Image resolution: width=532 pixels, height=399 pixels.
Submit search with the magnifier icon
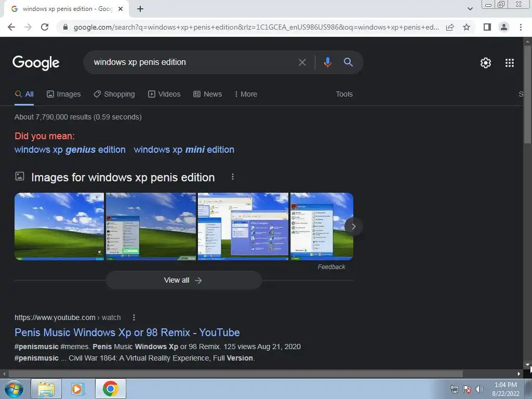[348, 62]
